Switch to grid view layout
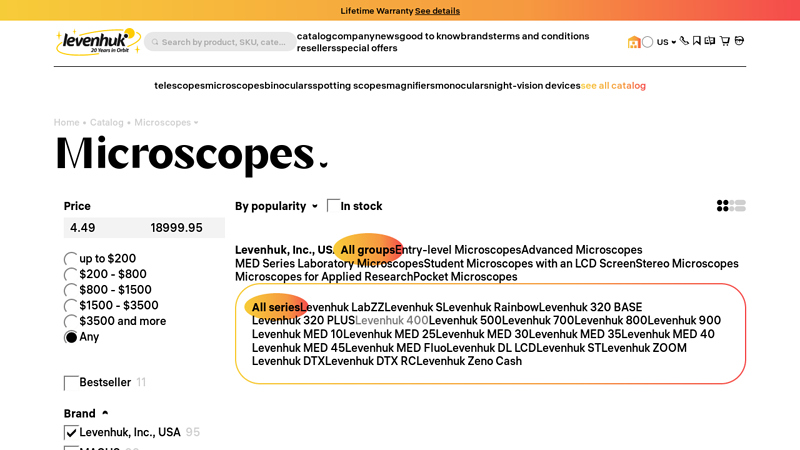The height and width of the screenshot is (450, 800). coord(722,206)
